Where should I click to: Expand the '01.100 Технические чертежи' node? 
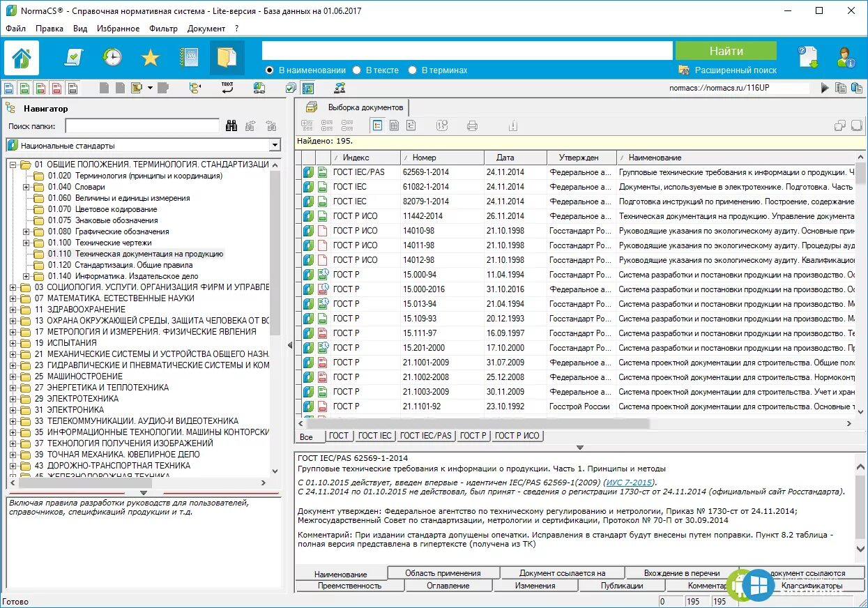26,243
